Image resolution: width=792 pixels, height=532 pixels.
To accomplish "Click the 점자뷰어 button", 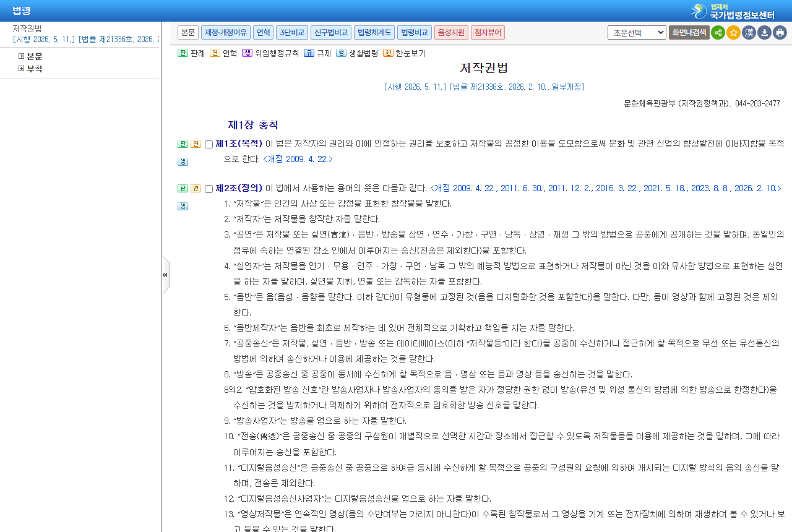I will coord(488,33).
